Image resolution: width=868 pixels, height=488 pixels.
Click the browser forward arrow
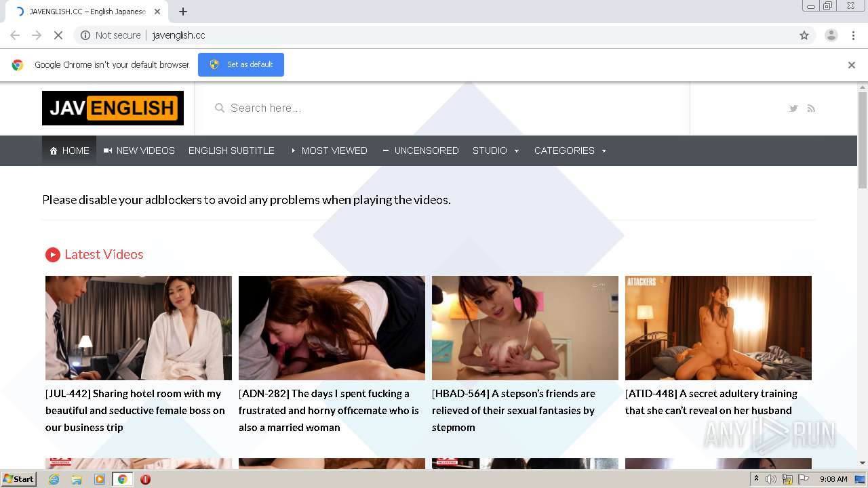click(x=37, y=35)
